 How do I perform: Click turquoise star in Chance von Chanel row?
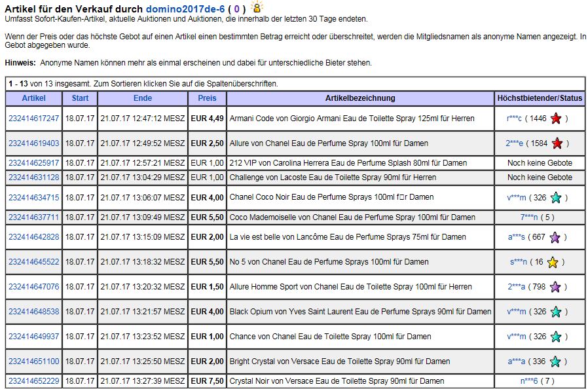[556, 337]
